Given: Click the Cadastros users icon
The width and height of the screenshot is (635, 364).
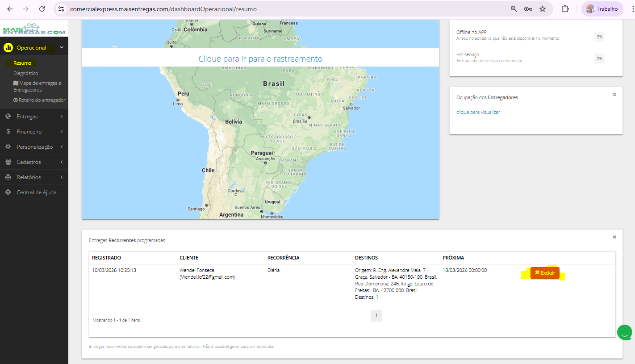Looking at the screenshot, I should (8, 162).
